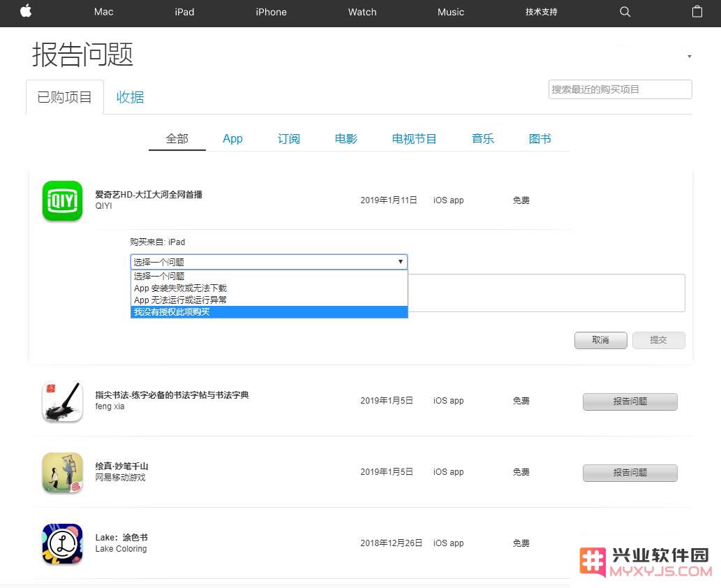Click 报告问题 for 绘真·妙笔千山
The width and height of the screenshot is (721, 588).
(x=630, y=473)
